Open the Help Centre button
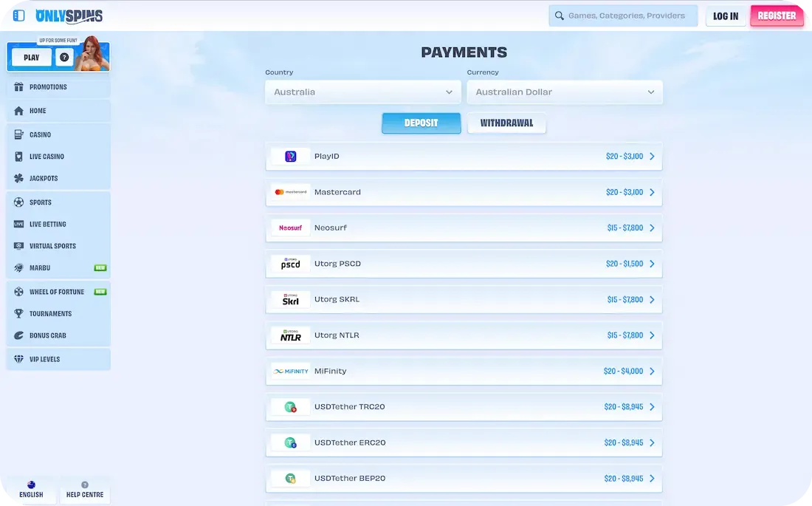 click(x=84, y=490)
